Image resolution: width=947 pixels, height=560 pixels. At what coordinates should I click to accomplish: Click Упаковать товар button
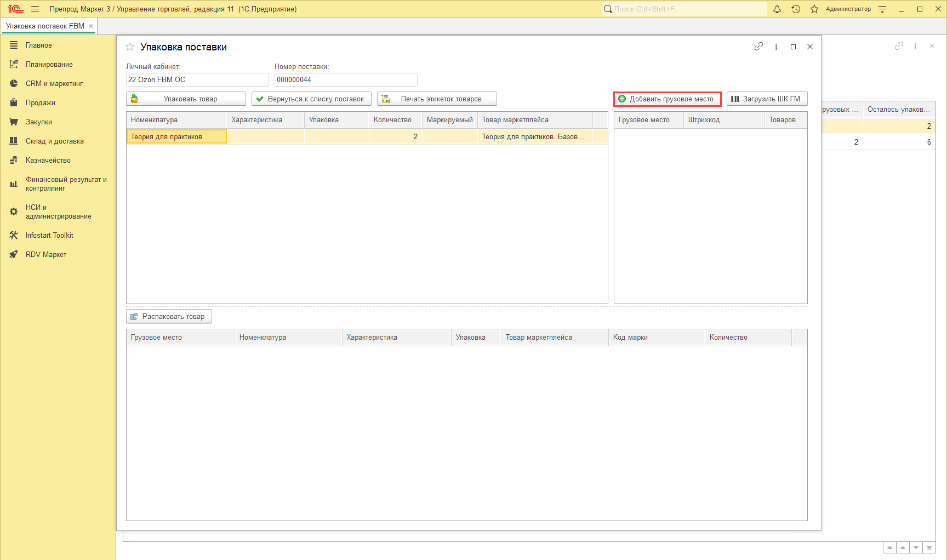[x=186, y=99]
